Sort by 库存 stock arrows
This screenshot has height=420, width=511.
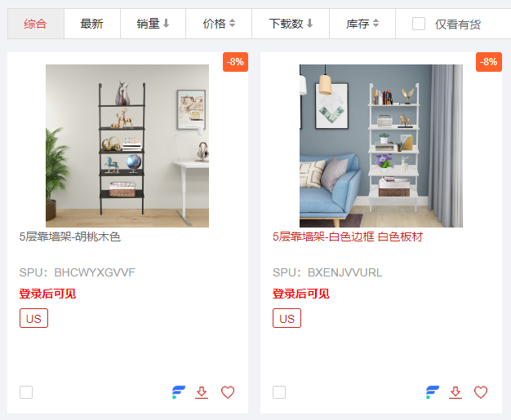pyautogui.click(x=362, y=24)
